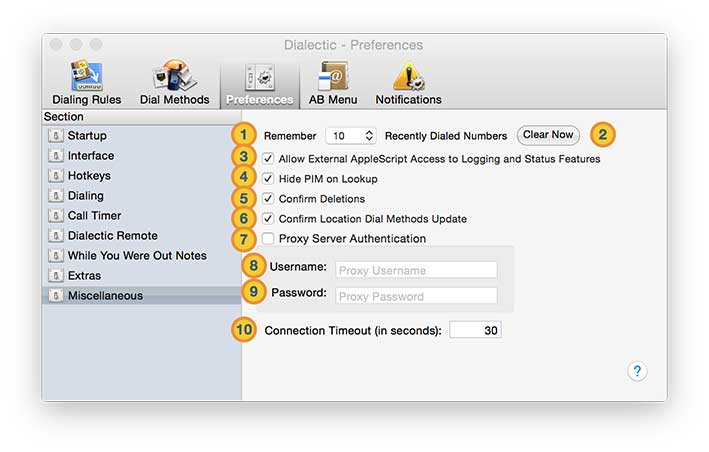This screenshot has width=709, height=452.
Task: Click the Clear Now button
Action: tap(548, 135)
